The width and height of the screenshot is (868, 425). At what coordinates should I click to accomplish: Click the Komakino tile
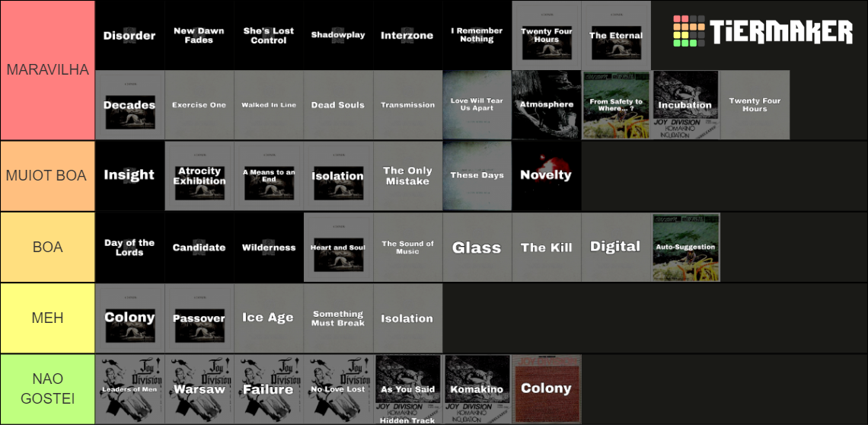tap(477, 389)
